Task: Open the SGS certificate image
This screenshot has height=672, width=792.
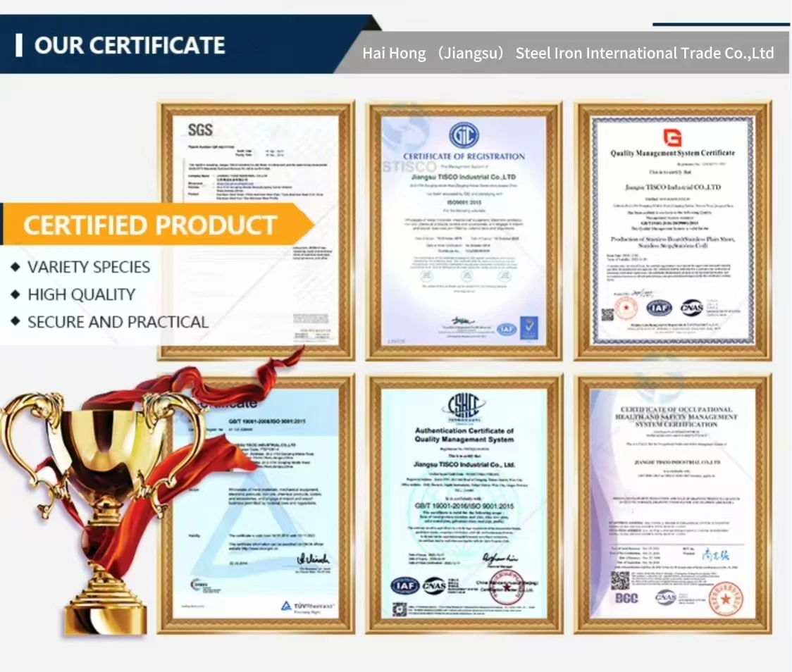Action: tap(256, 231)
